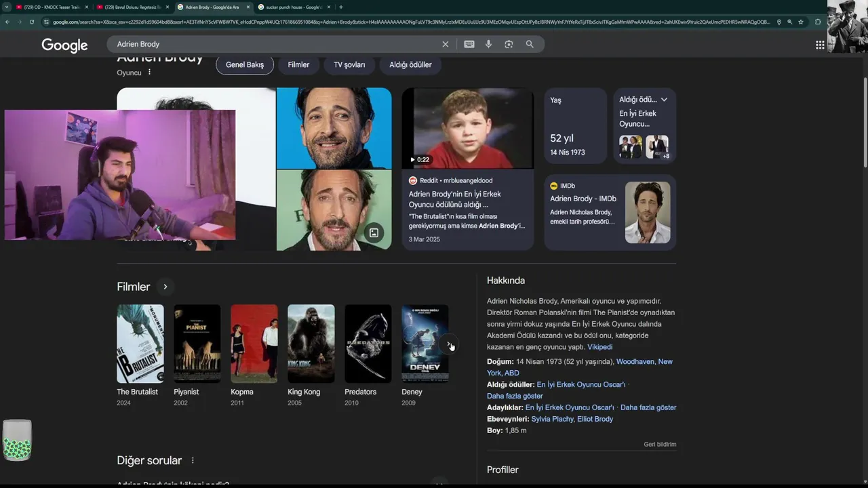Open a new browser tab with plus
Screen dimensions: 868x488
click(340, 7)
